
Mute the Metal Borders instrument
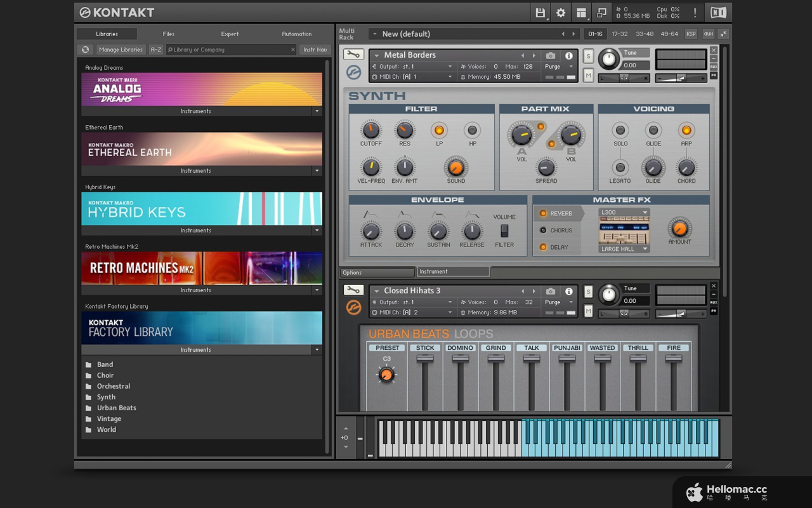[588, 75]
